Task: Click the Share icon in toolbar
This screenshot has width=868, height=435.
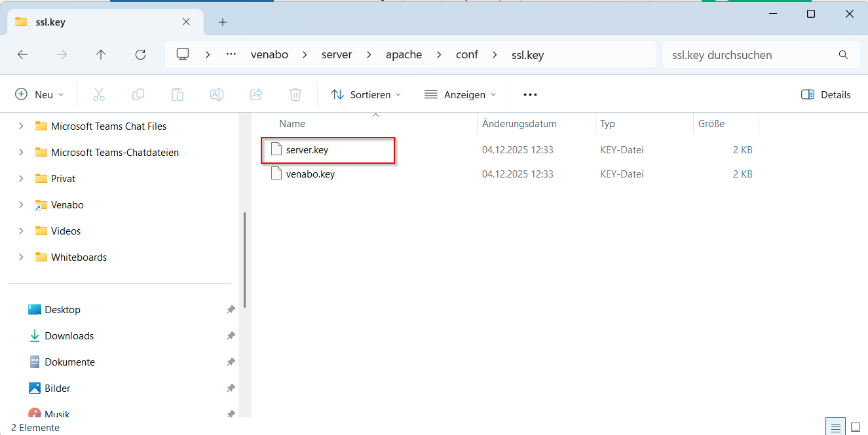Action: pyautogui.click(x=256, y=94)
